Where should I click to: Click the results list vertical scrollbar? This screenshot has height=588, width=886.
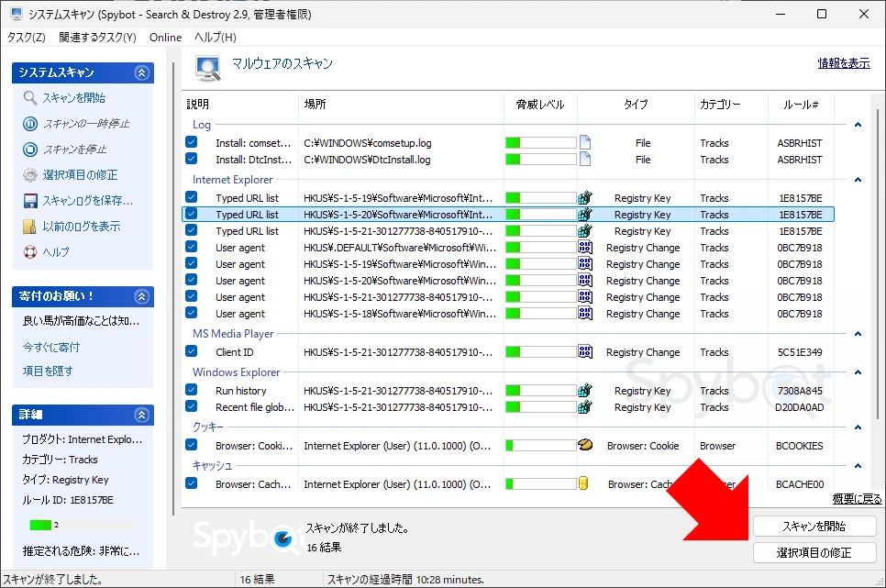pos(880,263)
